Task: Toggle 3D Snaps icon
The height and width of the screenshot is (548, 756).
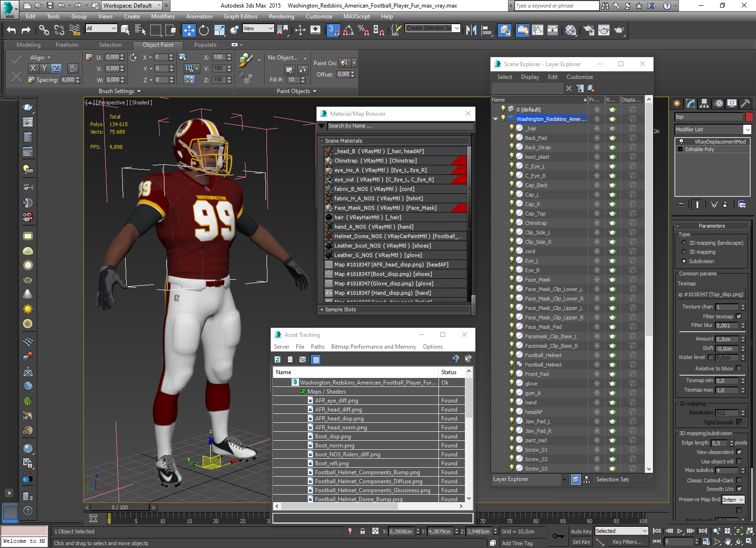Action: [333, 30]
